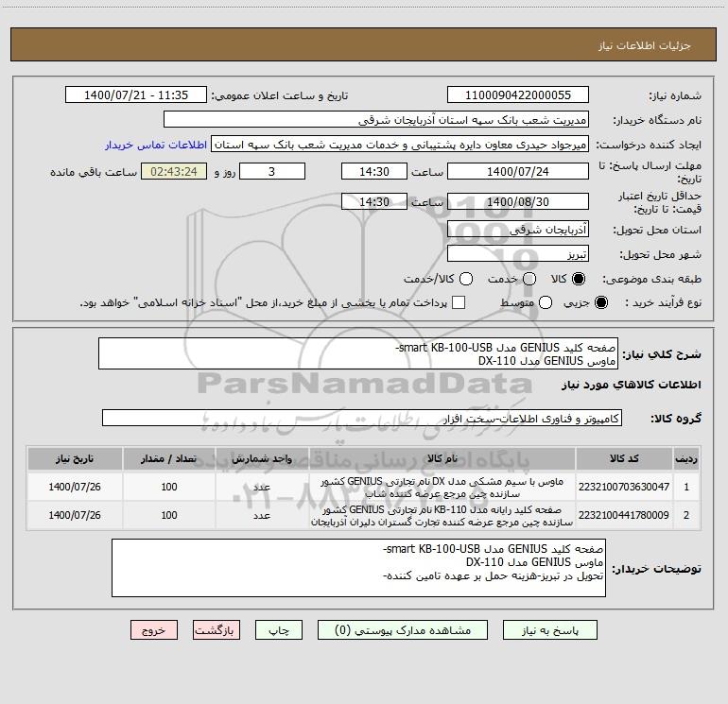Choose متوسط purchase process radio
The height and width of the screenshot is (704, 728).
click(x=546, y=303)
